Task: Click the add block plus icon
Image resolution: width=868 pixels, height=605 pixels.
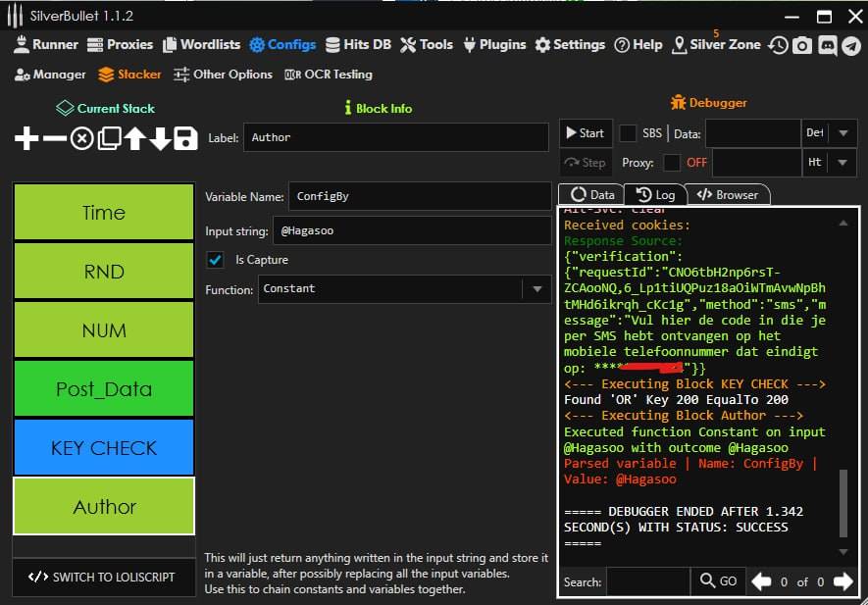Action: coord(26,139)
